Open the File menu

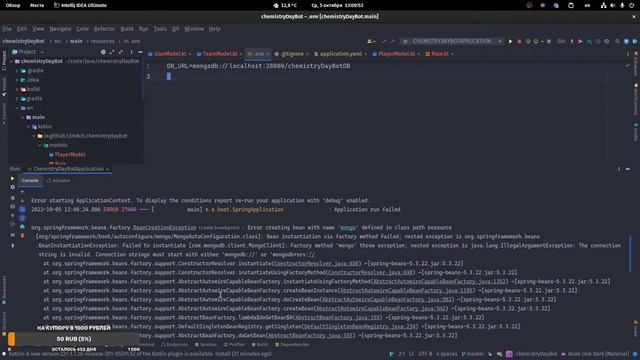7,29
